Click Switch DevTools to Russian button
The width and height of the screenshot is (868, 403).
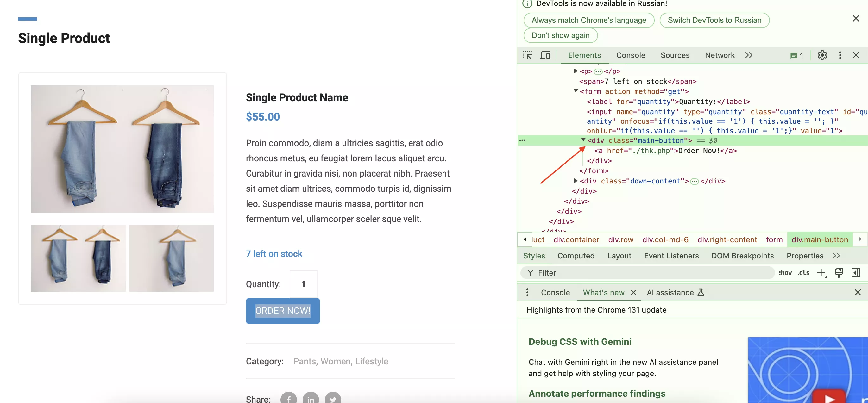point(714,20)
